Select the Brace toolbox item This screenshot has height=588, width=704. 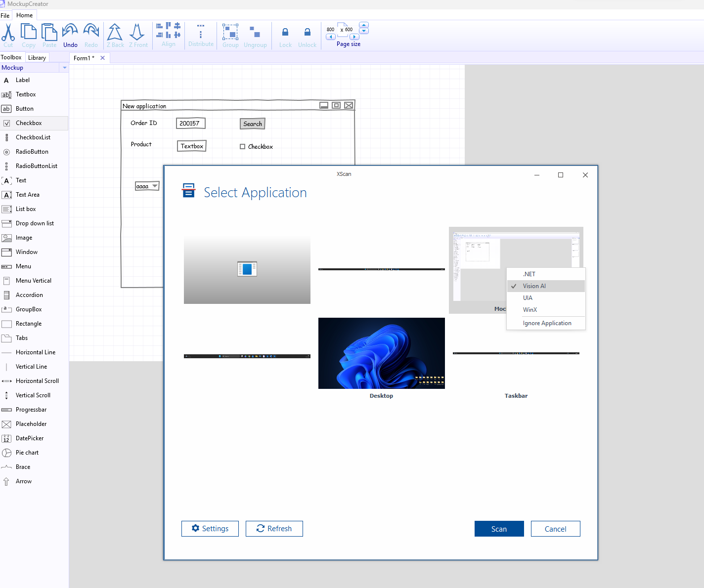[x=23, y=467]
